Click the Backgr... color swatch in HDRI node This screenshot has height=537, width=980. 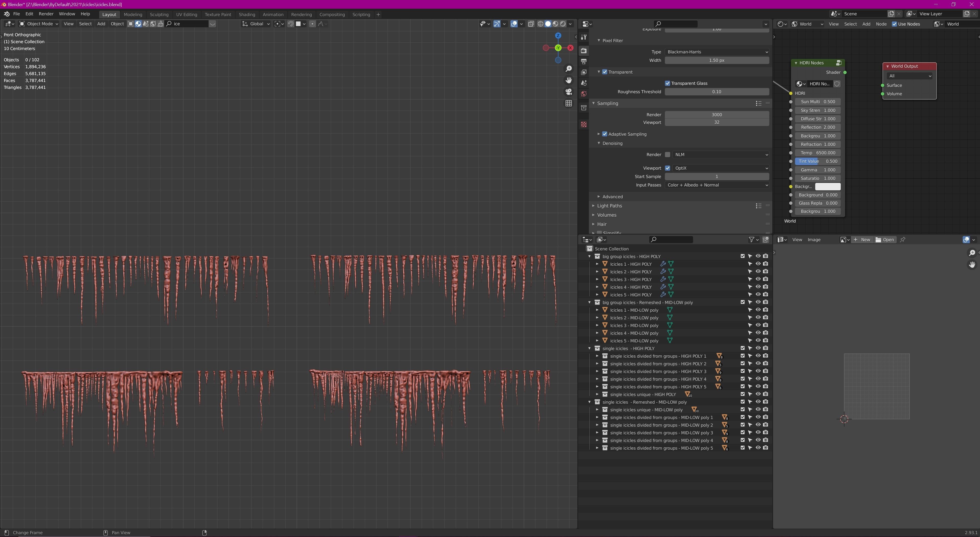coord(827,187)
